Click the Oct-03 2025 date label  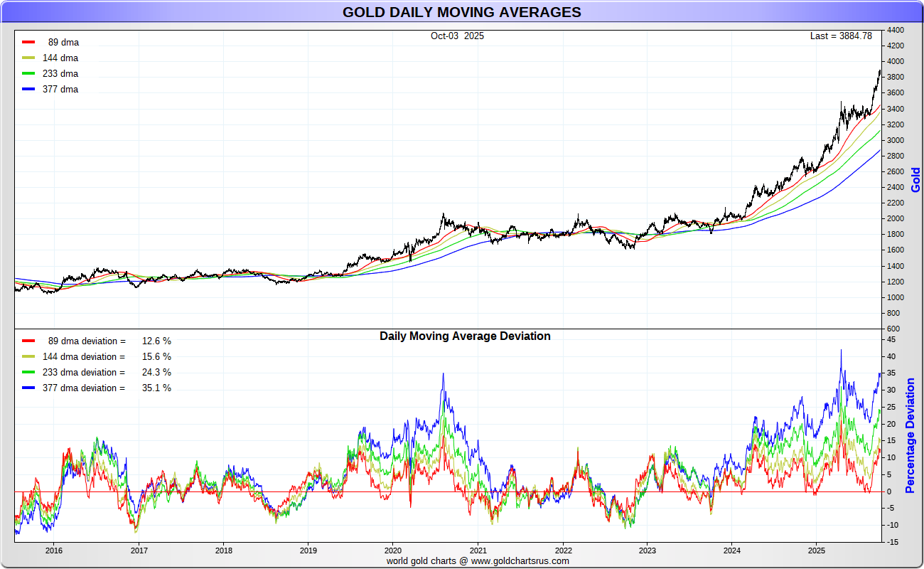click(x=457, y=36)
